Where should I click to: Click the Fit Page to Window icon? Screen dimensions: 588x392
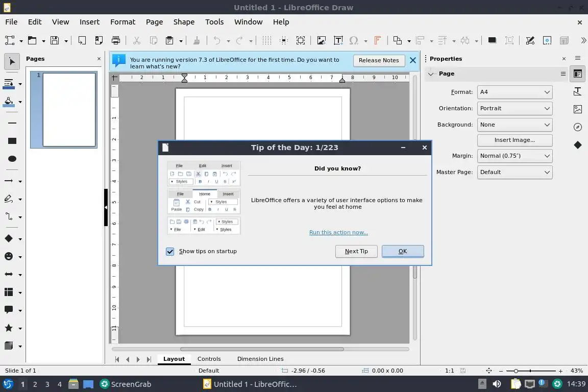click(x=488, y=371)
